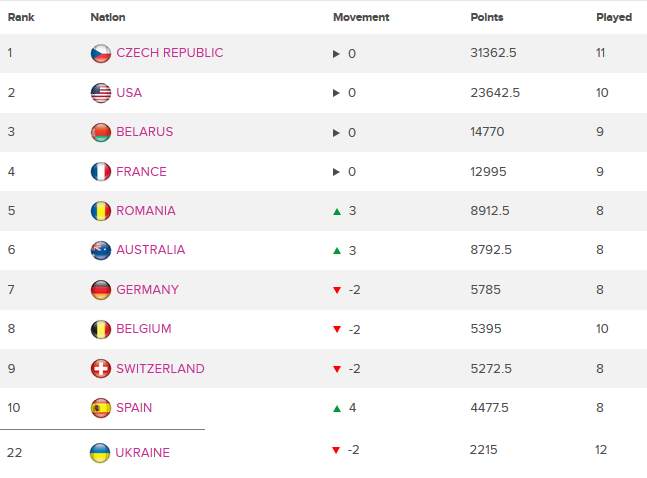Click Germany's red down movement arrow
Screen dimensions: 647x478
[x=337, y=290]
